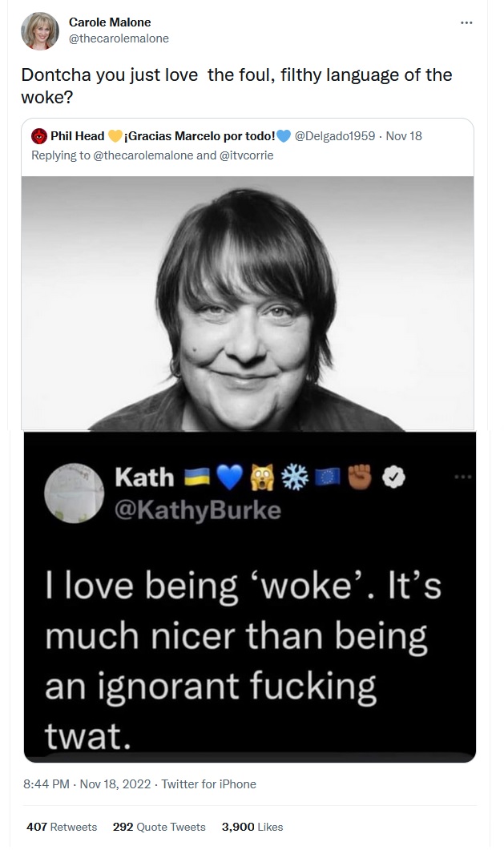Click the Ukraine flag emoji beside Kath
Screen dimensions: 504x850
[x=198, y=477]
